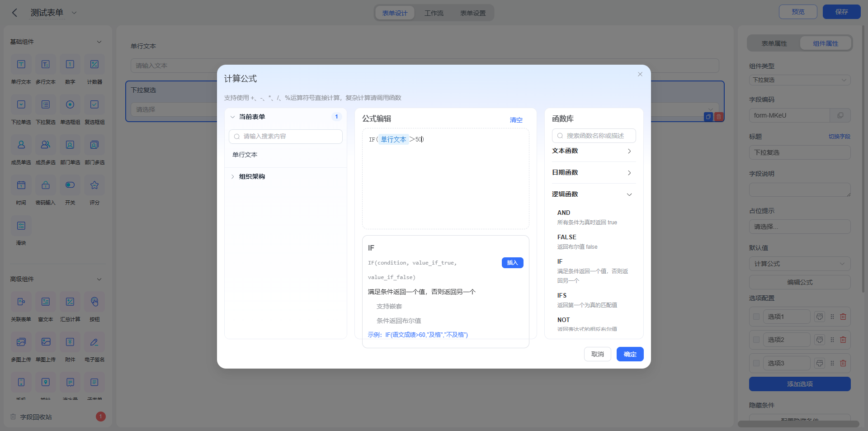Select the 单图上传 component icon
The height and width of the screenshot is (431, 868).
46,342
